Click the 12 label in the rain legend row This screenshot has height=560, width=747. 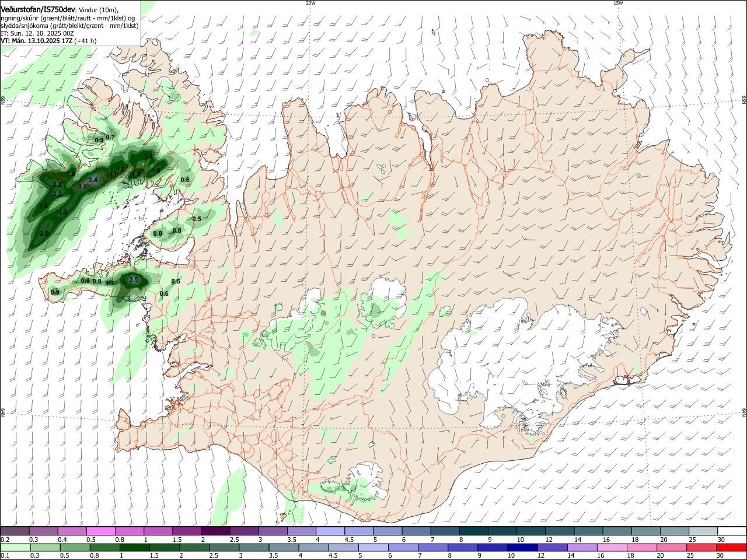pos(540,556)
